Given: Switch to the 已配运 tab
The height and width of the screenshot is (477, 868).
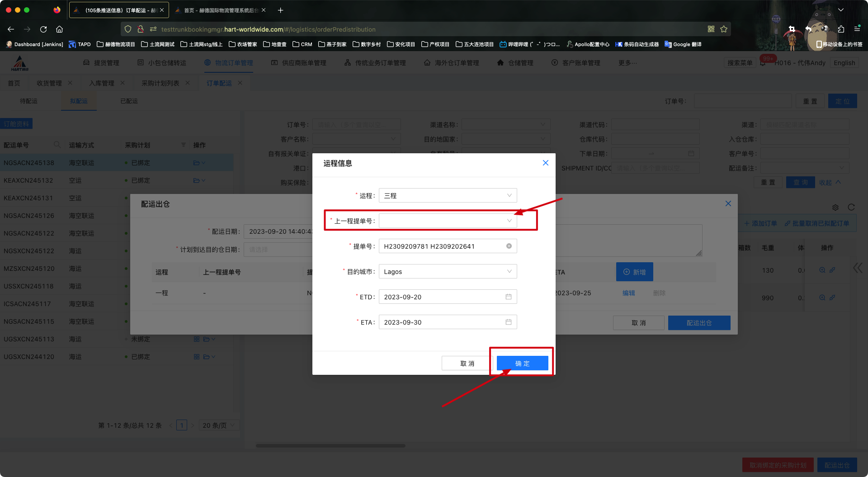Looking at the screenshot, I should [128, 101].
